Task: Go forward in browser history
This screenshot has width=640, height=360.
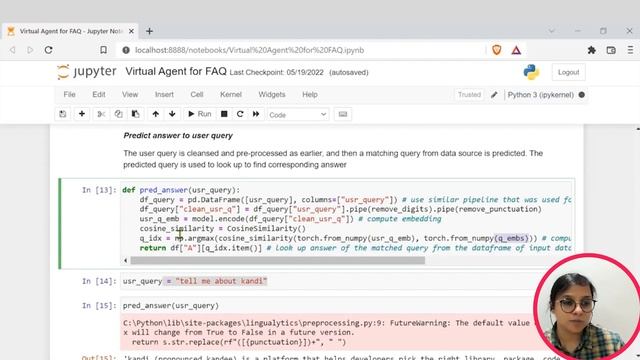Action: click(30, 50)
